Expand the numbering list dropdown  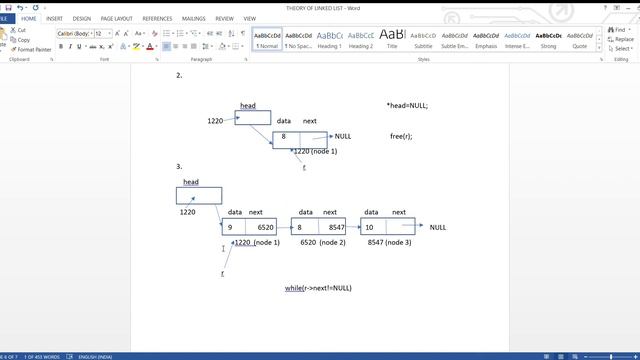pos(187,33)
